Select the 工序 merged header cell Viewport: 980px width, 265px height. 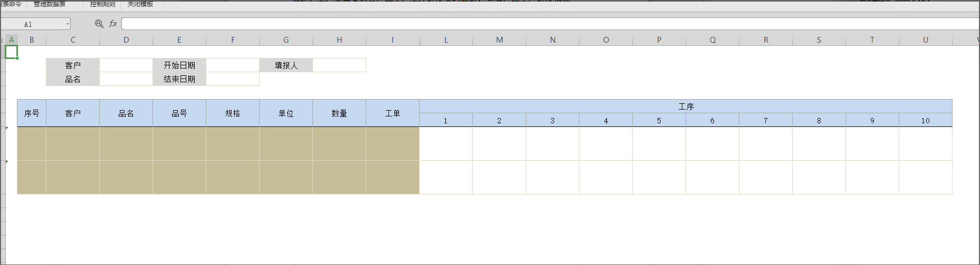click(x=686, y=106)
